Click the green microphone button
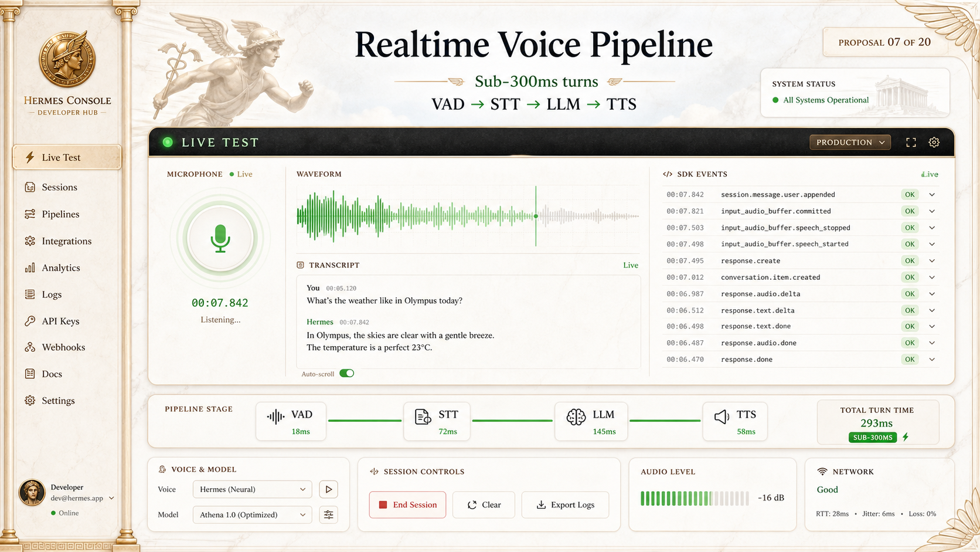 (x=220, y=239)
